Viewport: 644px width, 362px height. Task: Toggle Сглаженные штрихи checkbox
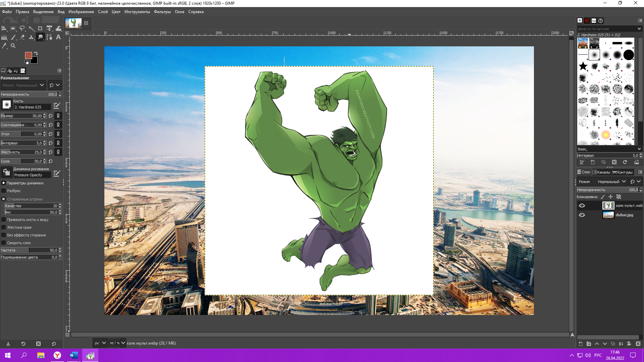coord(4,199)
